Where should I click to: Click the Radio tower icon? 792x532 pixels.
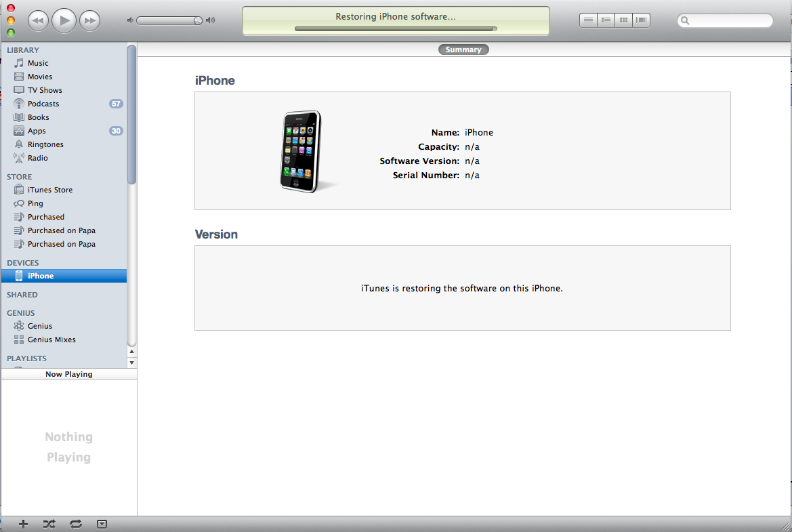tap(19, 158)
